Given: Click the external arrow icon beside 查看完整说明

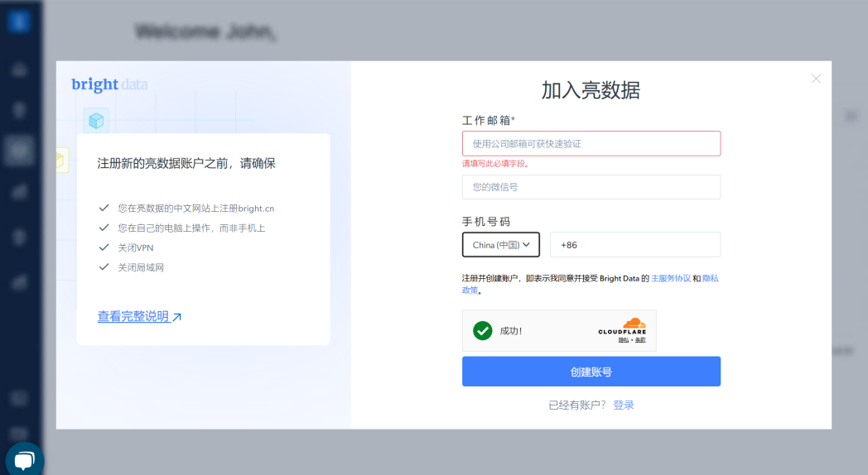Looking at the screenshot, I should [177, 317].
